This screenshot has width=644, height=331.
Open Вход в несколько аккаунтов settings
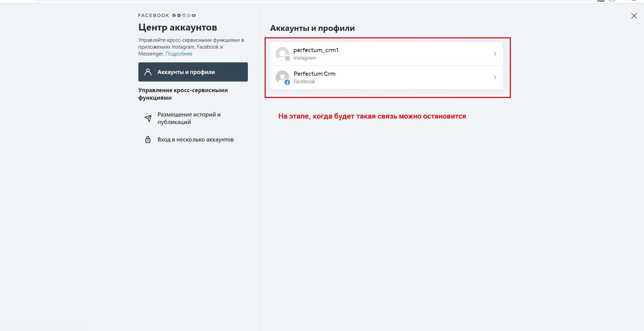click(193, 139)
